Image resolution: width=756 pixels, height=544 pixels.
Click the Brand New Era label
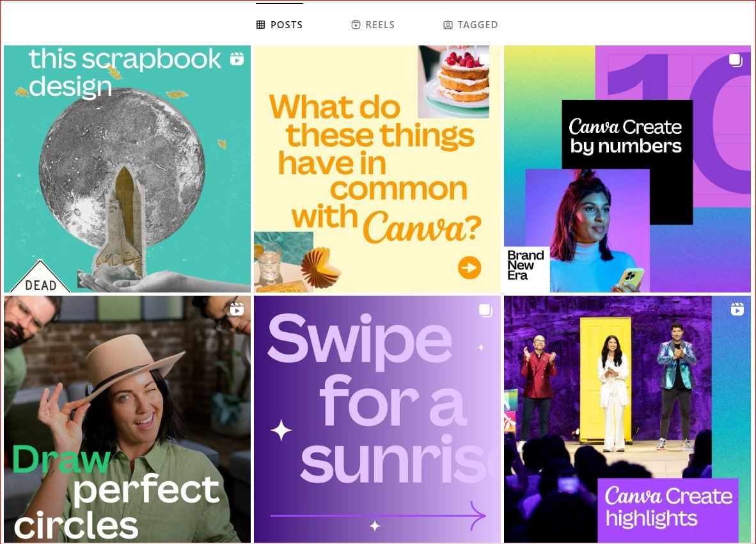coord(526,265)
